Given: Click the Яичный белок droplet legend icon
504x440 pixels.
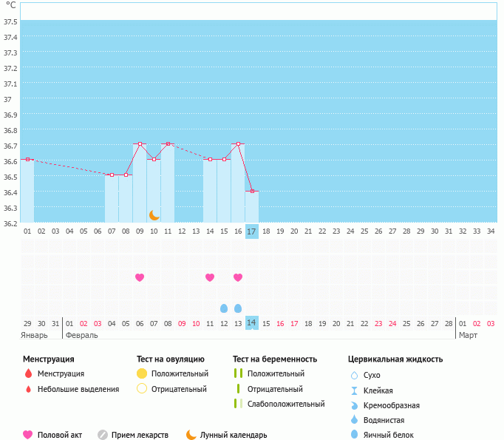Looking at the screenshot, I should 354,436.
